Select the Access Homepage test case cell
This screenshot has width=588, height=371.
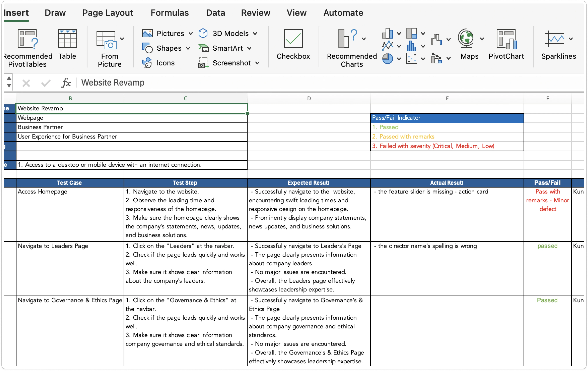click(70, 214)
